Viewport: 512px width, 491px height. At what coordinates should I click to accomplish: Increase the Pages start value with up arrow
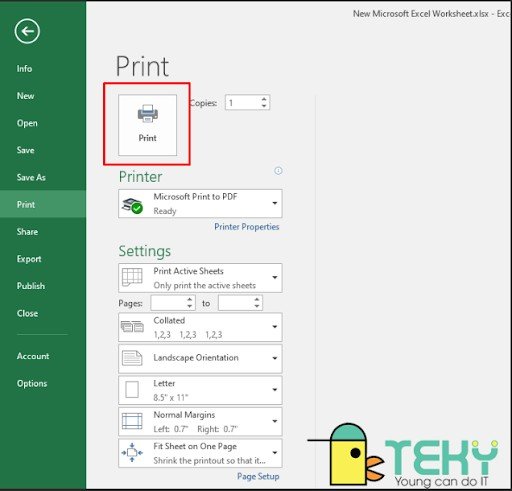190,299
